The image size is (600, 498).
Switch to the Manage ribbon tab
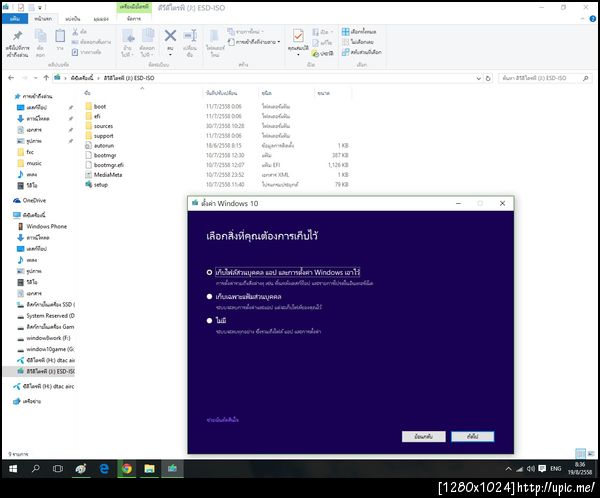pyautogui.click(x=134, y=18)
